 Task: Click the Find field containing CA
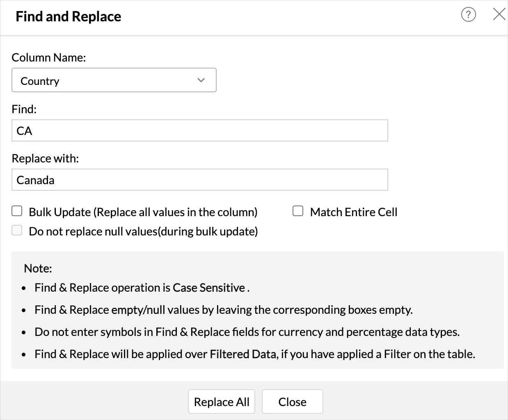[199, 131]
